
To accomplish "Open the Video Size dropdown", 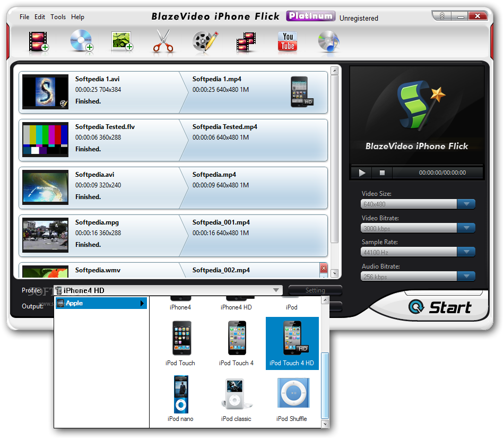I will [466, 204].
